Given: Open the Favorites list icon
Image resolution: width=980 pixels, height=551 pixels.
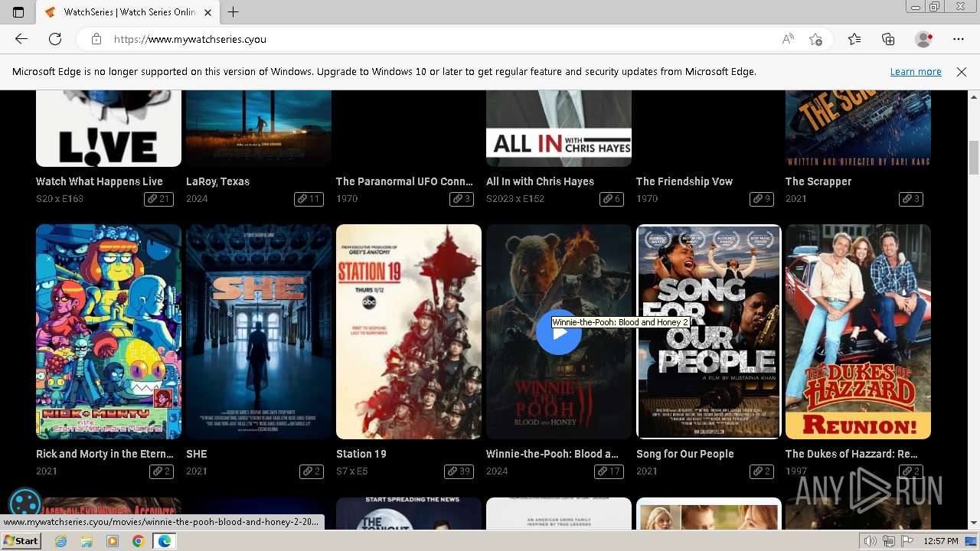Looking at the screenshot, I should click(854, 39).
